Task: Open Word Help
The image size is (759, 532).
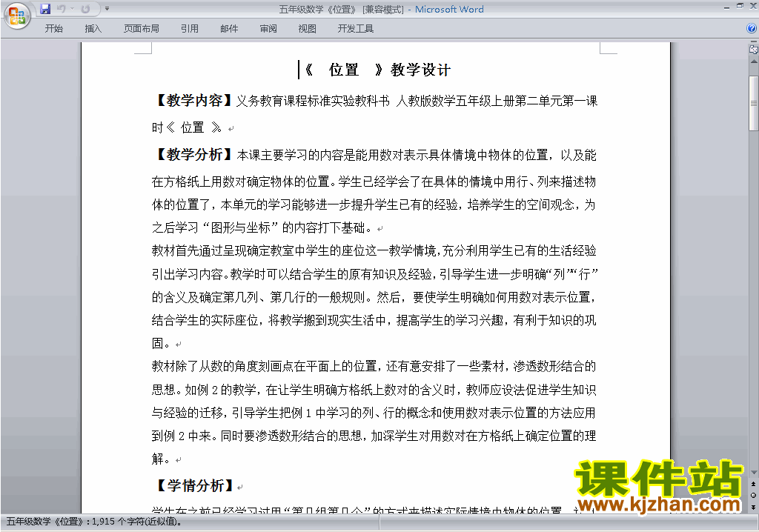Action: 752,29
